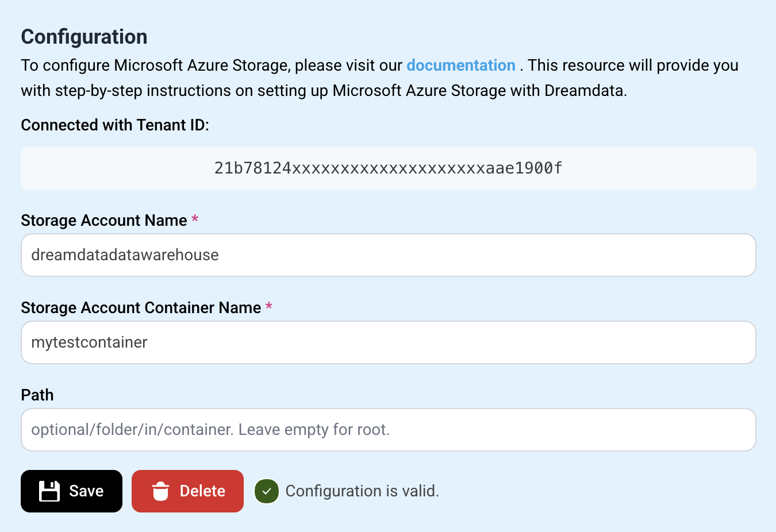The height and width of the screenshot is (532, 776).
Task: Click the 'To configure Microsoft Azure Storage' sentence
Action: pyautogui.click(x=212, y=65)
